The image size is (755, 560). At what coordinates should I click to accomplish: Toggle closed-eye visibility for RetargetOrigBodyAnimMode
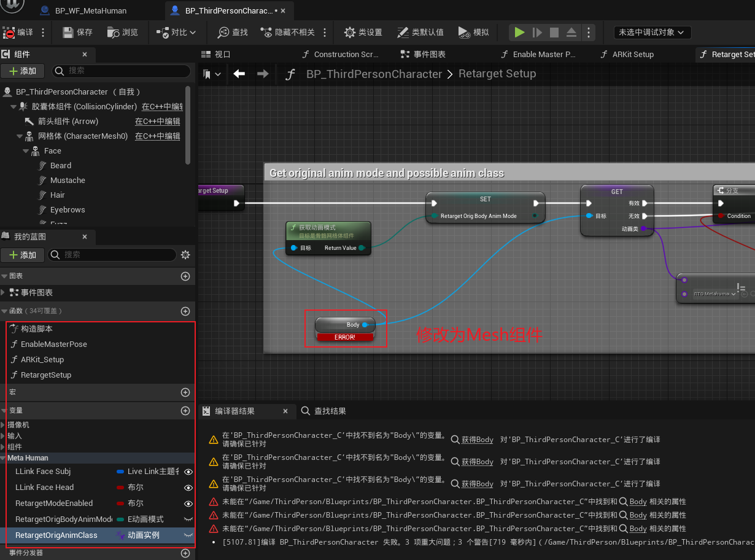point(188,519)
